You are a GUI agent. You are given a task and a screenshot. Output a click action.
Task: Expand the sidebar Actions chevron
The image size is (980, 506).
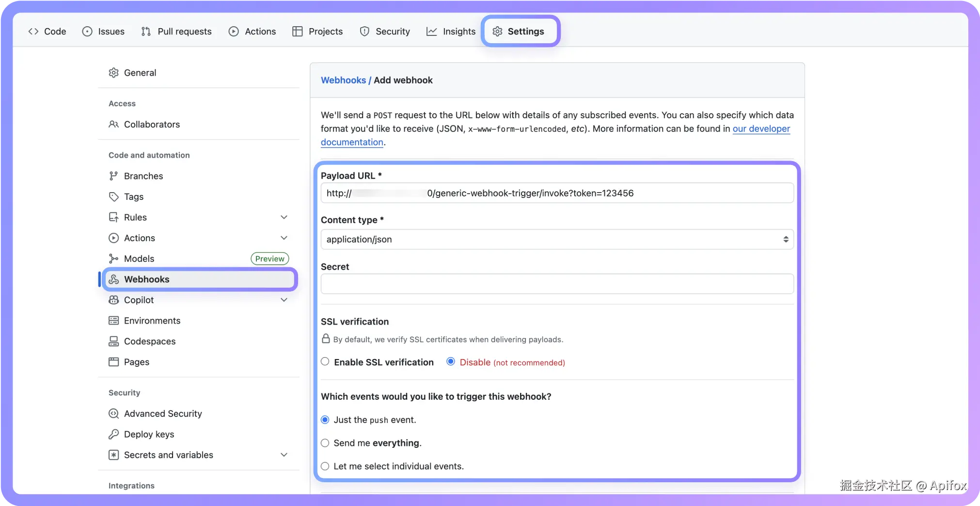point(284,238)
